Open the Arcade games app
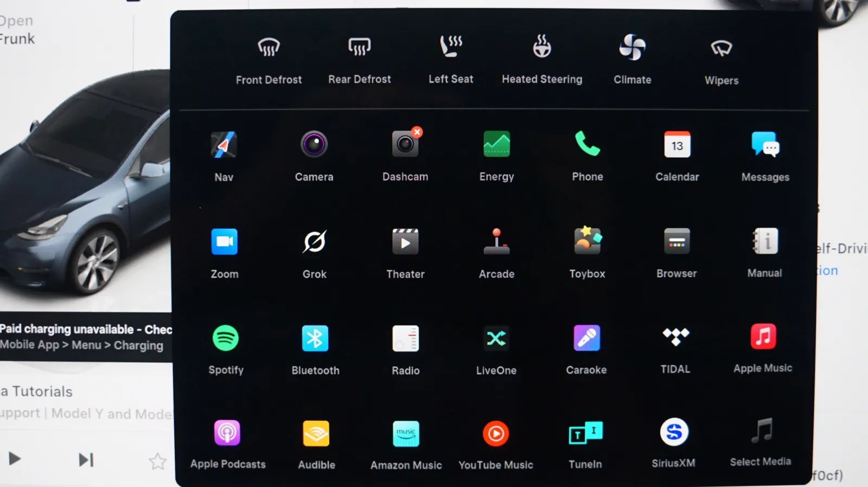The width and height of the screenshot is (868, 487). coord(496,242)
